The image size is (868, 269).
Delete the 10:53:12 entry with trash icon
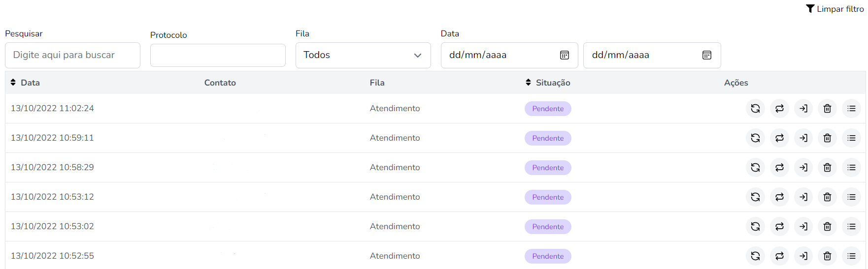827,197
